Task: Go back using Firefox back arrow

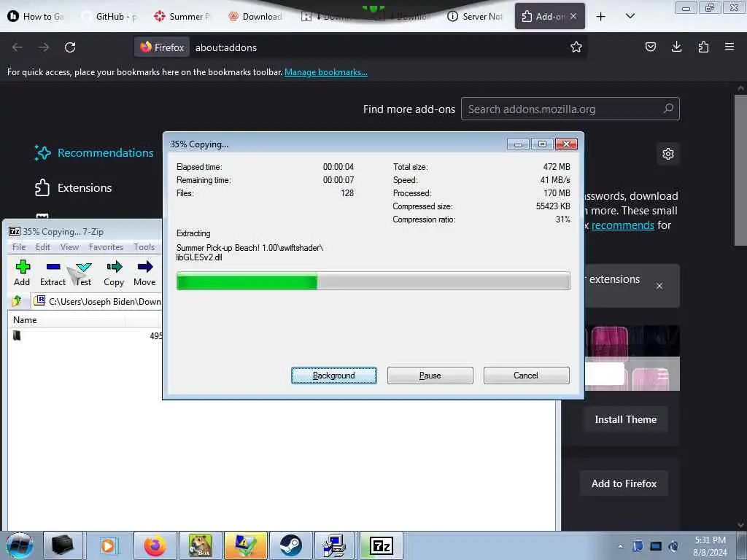Action: click(18, 47)
